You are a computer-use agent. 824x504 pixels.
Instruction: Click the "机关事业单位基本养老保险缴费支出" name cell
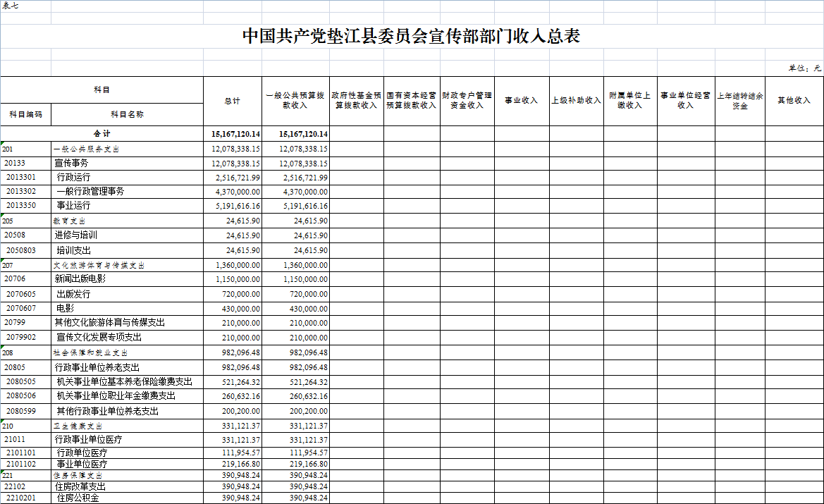[127, 381]
